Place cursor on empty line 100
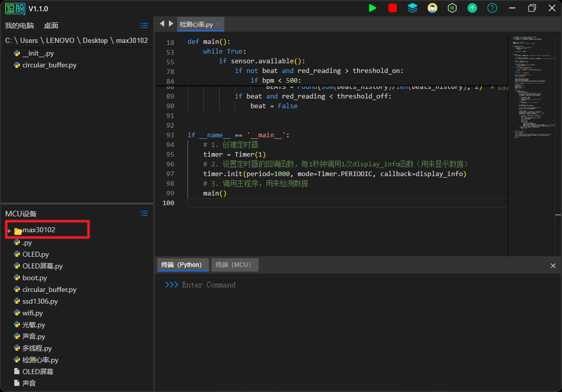The width and height of the screenshot is (562, 392). tap(347, 203)
